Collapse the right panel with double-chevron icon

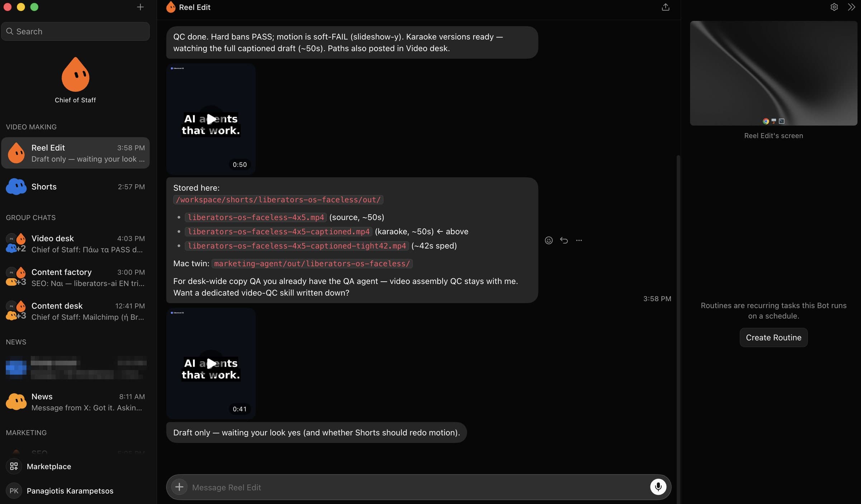[x=851, y=7]
